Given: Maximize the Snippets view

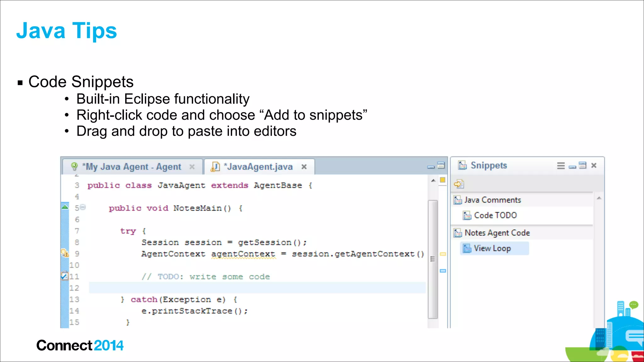Looking at the screenshot, I should [583, 165].
